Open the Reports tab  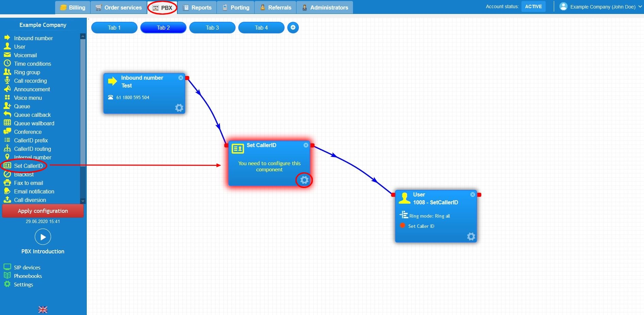[197, 7]
